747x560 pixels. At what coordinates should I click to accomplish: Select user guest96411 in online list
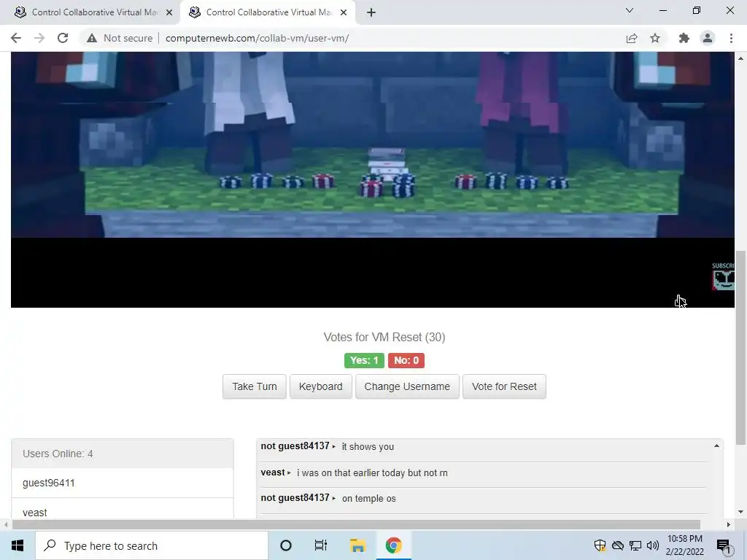(123, 483)
